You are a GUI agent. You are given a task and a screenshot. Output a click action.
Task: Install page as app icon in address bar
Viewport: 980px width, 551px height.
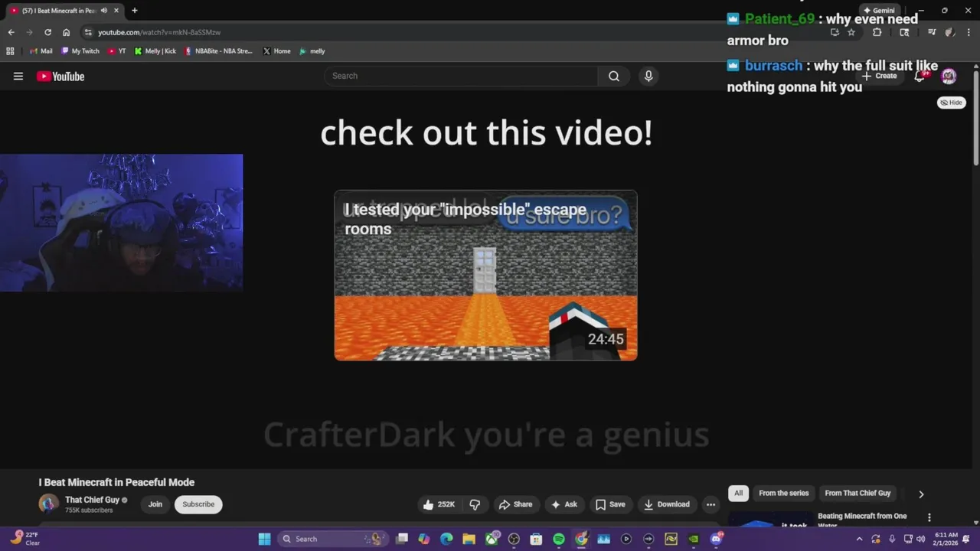click(835, 32)
